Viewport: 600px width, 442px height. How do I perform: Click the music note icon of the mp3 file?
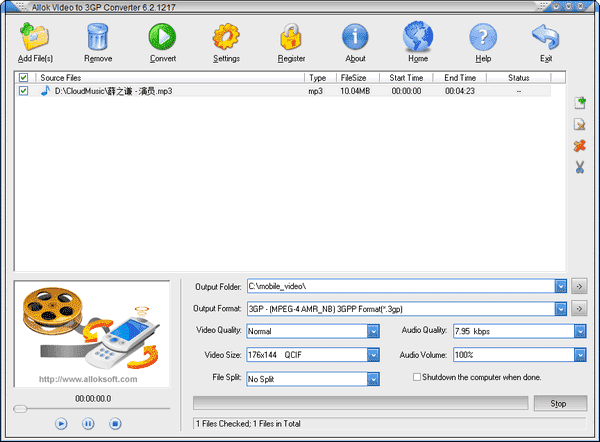click(x=45, y=91)
